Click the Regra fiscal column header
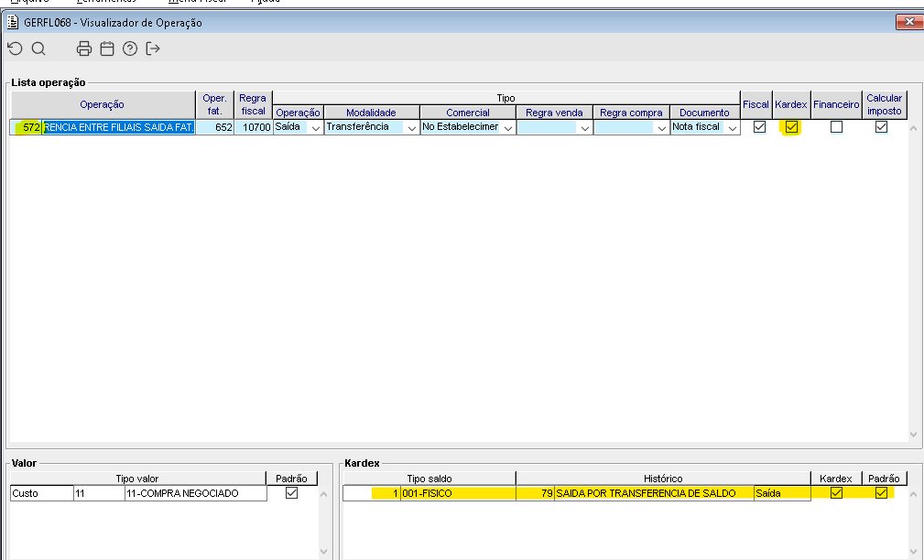924x560 pixels. point(252,104)
